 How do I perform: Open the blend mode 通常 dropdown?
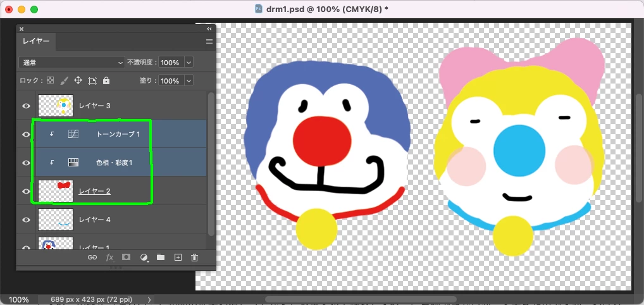(72, 63)
